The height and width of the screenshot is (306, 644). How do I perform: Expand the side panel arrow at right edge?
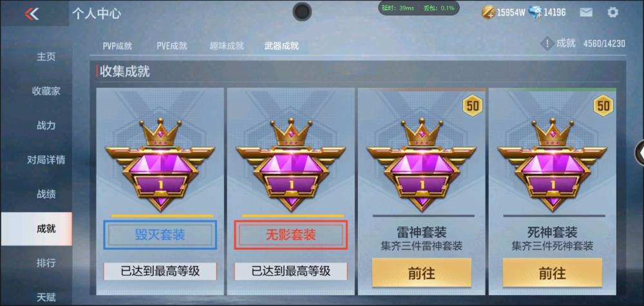(x=640, y=153)
